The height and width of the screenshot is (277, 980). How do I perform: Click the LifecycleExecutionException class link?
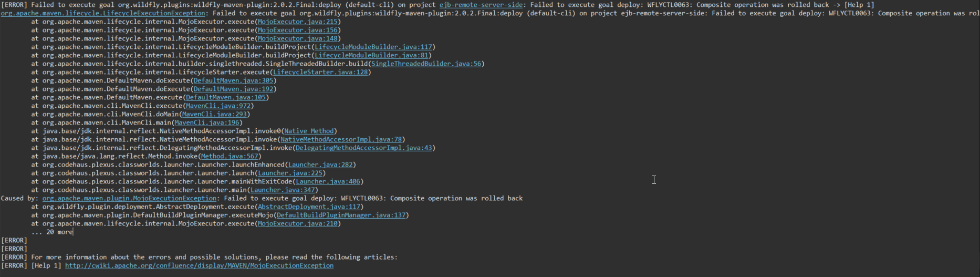point(103,13)
